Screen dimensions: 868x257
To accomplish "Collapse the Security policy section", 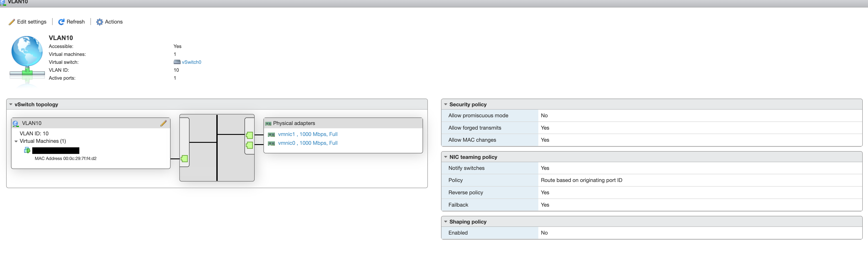I will (445, 105).
